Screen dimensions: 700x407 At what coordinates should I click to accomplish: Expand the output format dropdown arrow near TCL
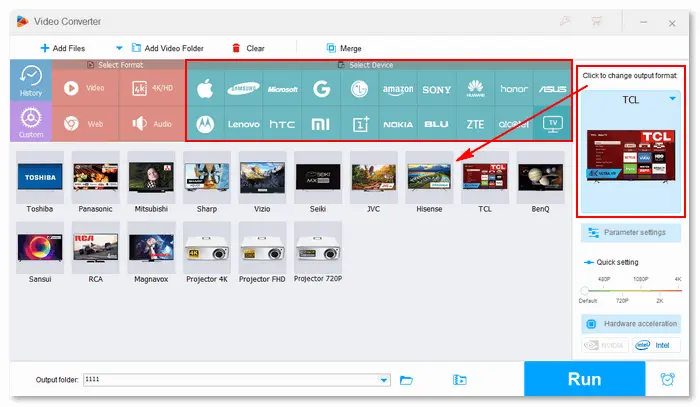[x=672, y=99]
